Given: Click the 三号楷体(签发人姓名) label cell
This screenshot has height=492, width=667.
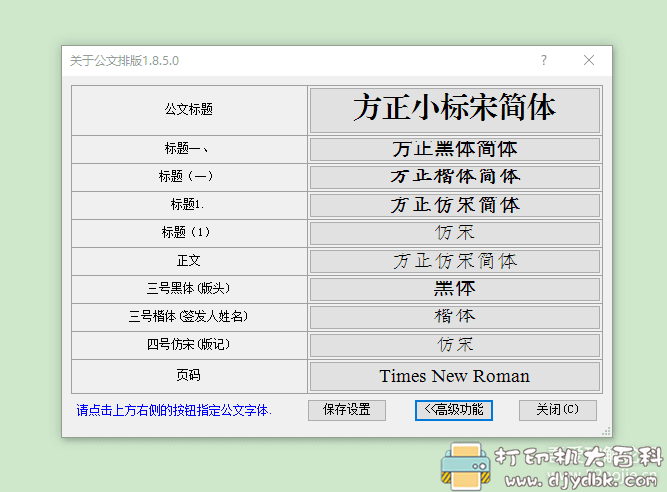Looking at the screenshot, I should 189,317.
